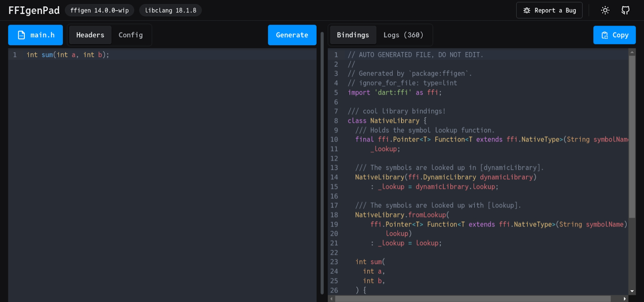Switch to the Headers tab
Screen dimensions: 644x302
[x=90, y=35]
